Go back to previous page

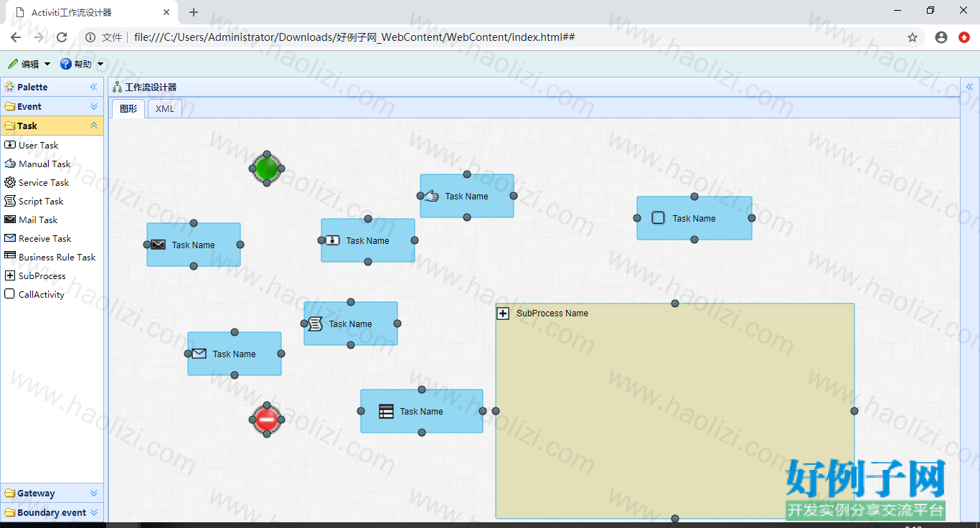pyautogui.click(x=16, y=37)
